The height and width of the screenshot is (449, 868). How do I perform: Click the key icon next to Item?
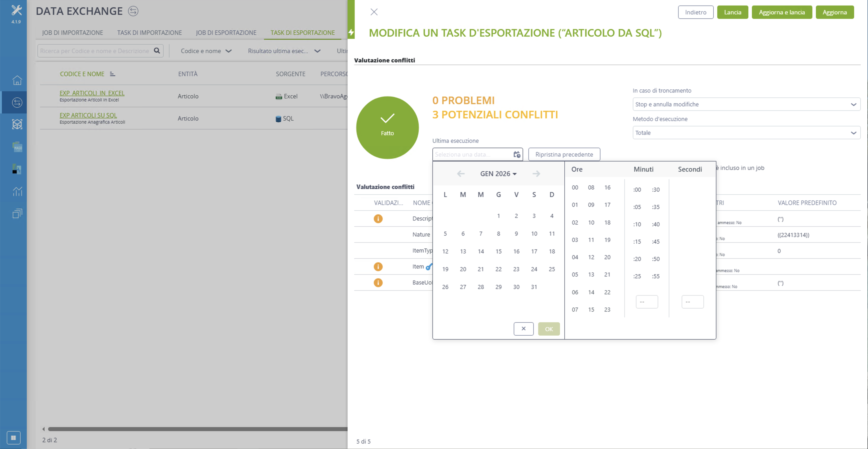tap(429, 267)
